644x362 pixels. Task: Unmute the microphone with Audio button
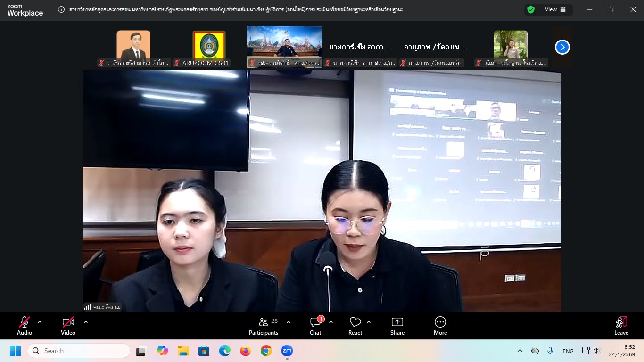point(25,326)
